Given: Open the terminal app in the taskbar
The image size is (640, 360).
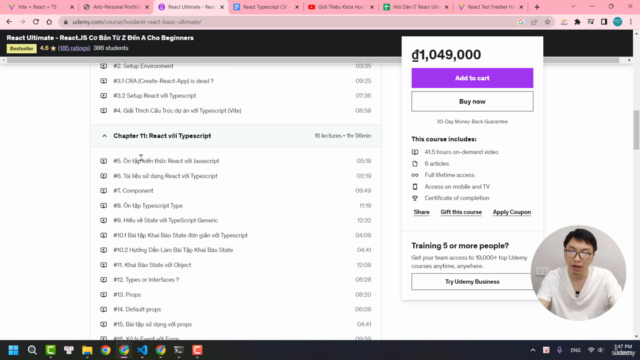Looking at the screenshot, I should point(179,350).
